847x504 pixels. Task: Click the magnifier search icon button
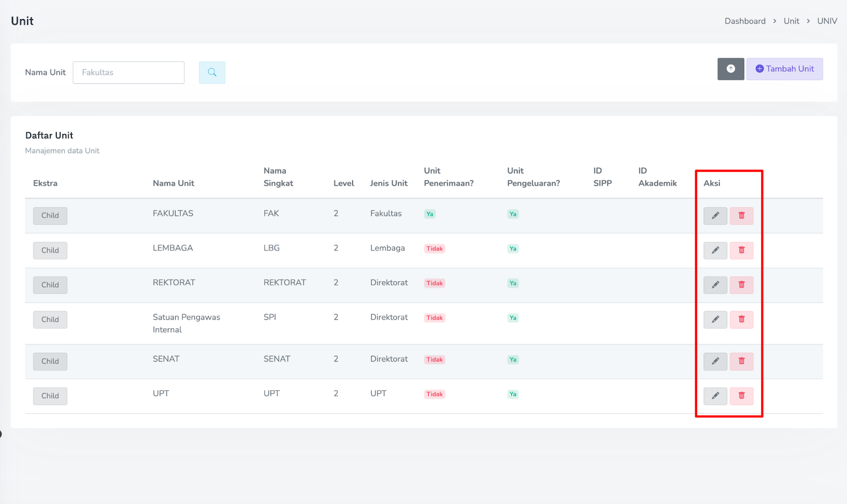tap(212, 73)
